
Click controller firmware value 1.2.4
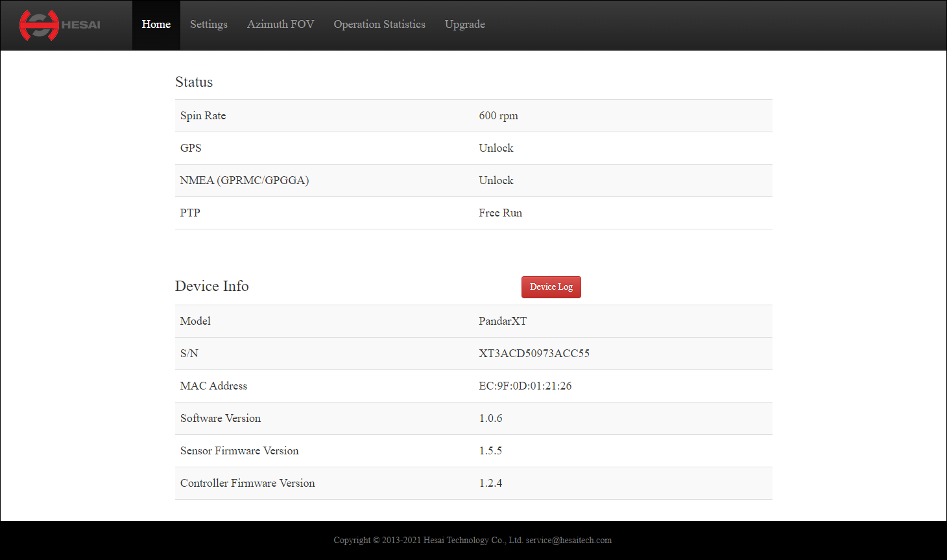click(x=490, y=484)
